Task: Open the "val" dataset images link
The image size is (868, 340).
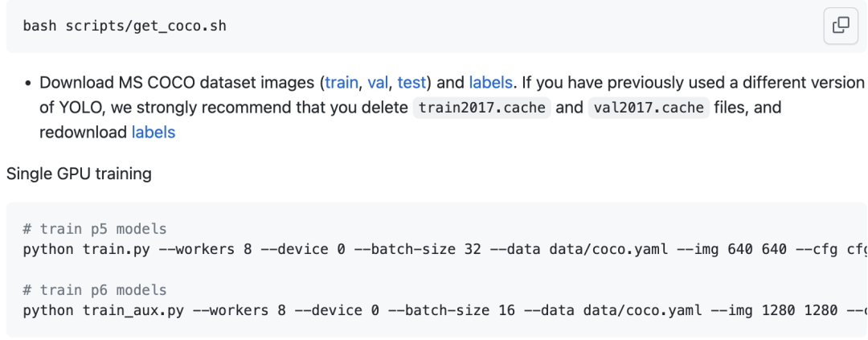Action: [378, 82]
